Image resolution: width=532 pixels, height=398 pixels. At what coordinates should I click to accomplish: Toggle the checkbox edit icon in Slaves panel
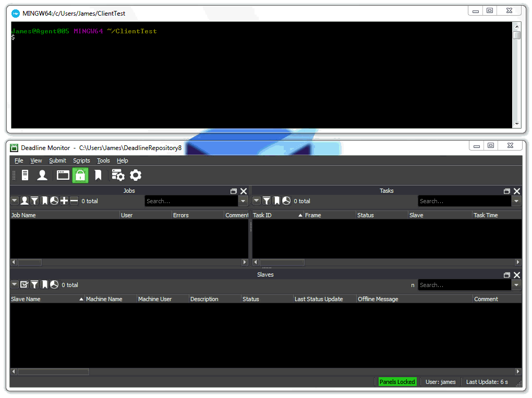click(x=25, y=285)
